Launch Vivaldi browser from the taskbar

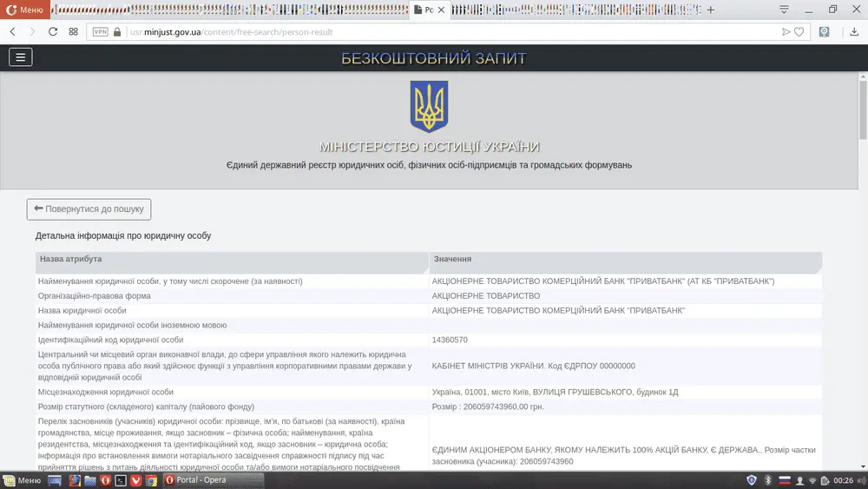coord(136,480)
